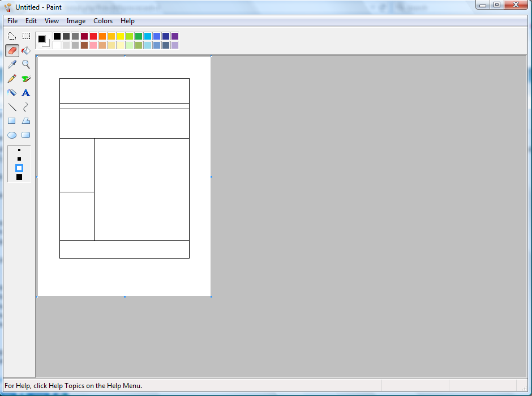Select the Free-Form Select tool

12,36
